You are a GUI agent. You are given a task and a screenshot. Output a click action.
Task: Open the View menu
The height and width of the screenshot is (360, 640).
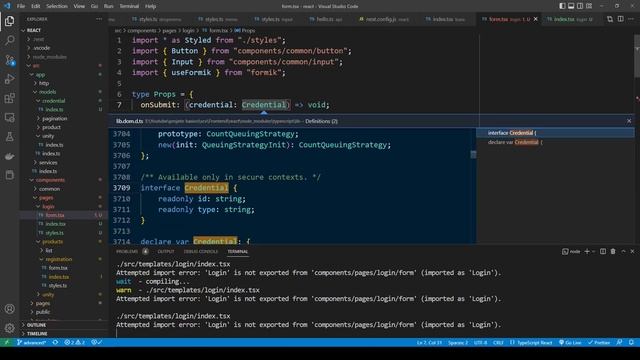click(x=79, y=6)
